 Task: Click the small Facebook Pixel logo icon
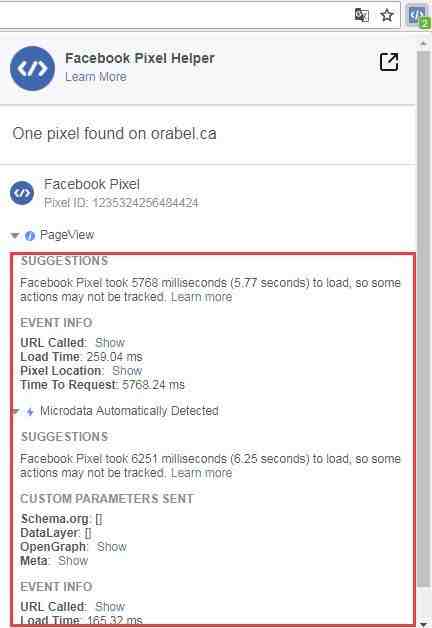click(22, 193)
